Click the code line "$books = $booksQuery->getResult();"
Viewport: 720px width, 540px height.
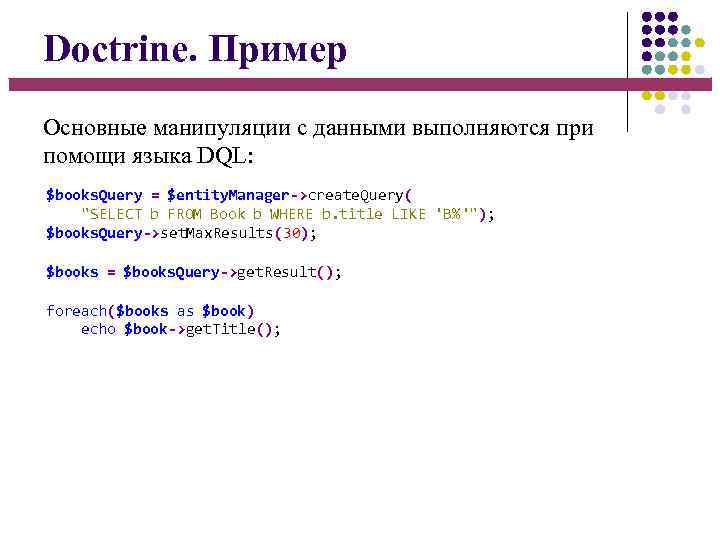(193, 272)
